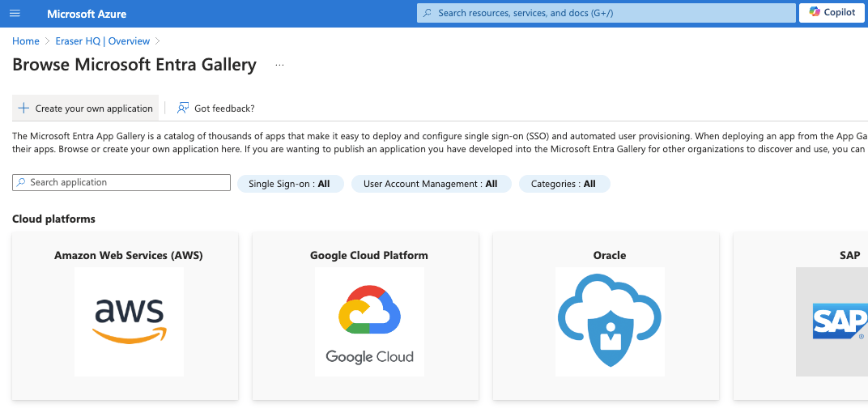Image resolution: width=868 pixels, height=417 pixels.
Task: Open Categories filter dropdown
Action: (564, 184)
